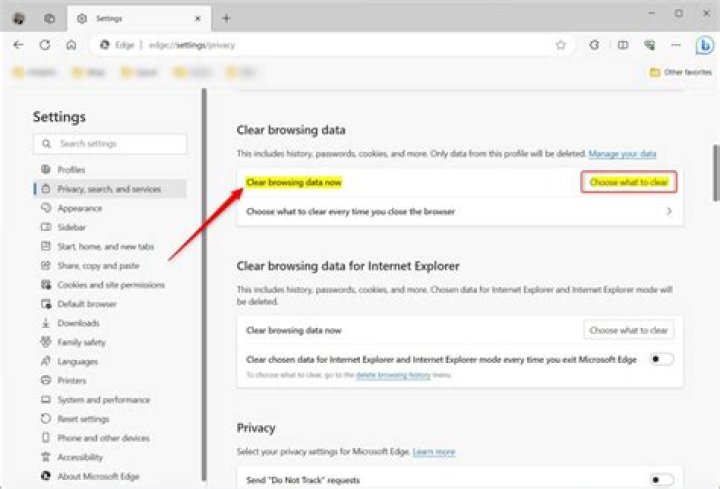This screenshot has height=489, width=720.
Task: Click the Manage your data link
Action: [622, 153]
